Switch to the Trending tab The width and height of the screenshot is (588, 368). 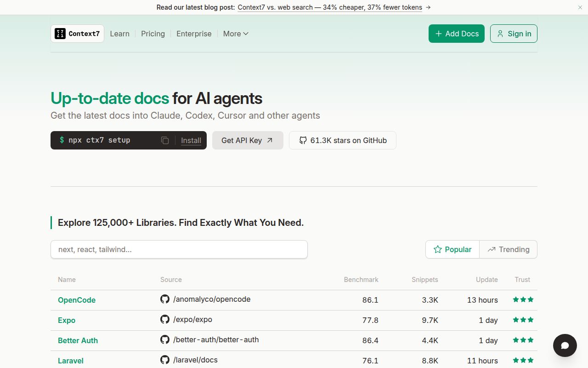(509, 249)
